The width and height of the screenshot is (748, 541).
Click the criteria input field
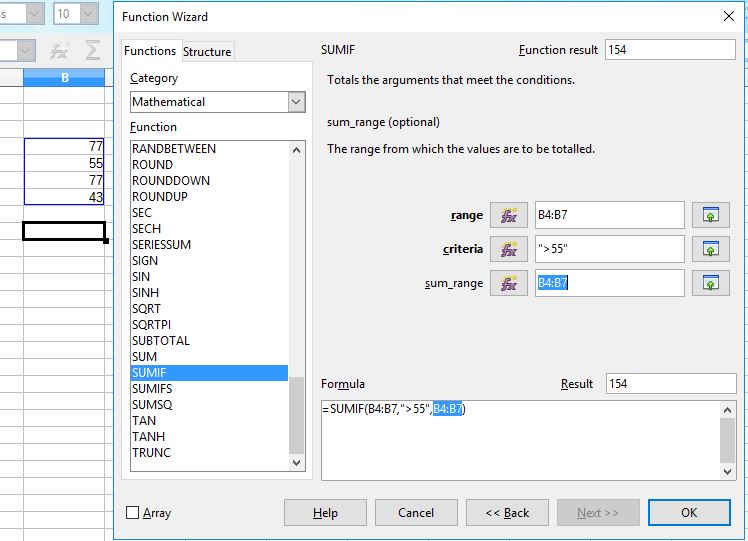[610, 249]
